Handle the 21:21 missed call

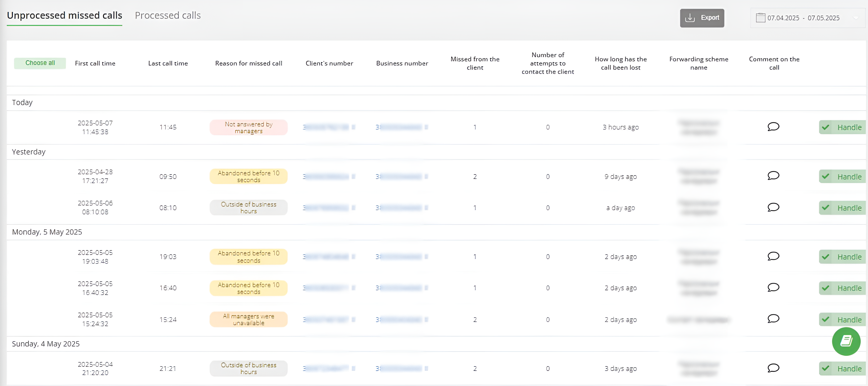[x=843, y=369]
